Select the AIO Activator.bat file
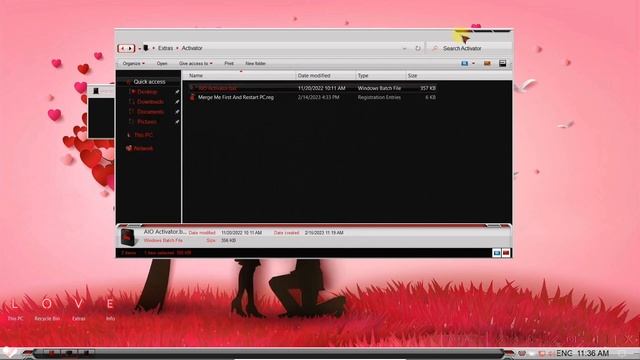640x360 pixels. coord(217,88)
